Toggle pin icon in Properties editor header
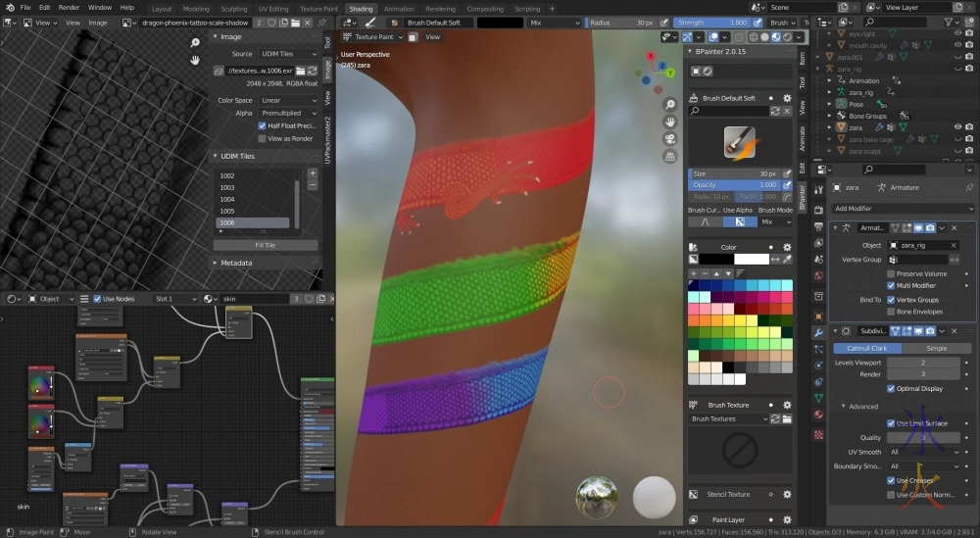The height and width of the screenshot is (538, 980). pyautogui.click(x=968, y=187)
